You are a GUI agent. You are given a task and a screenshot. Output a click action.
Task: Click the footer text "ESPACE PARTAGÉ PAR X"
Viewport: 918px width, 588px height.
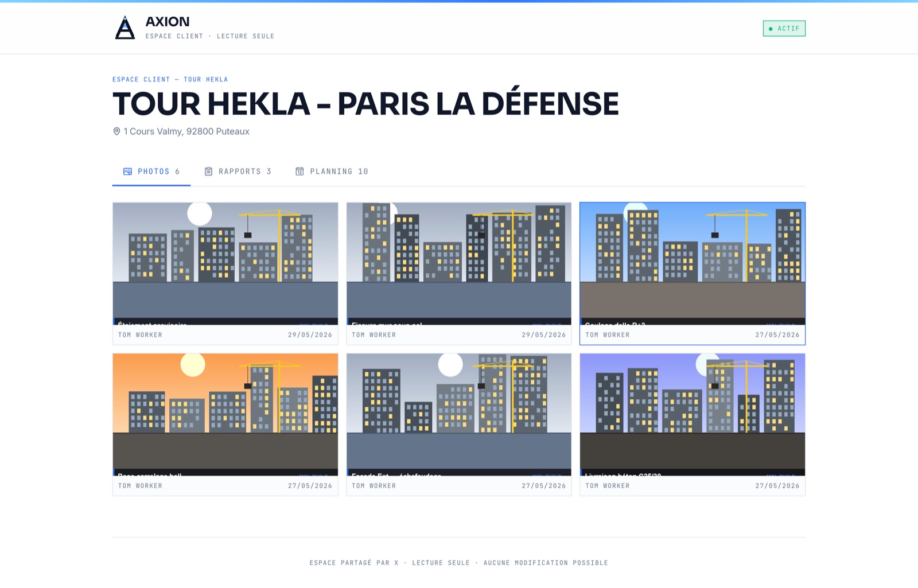[354, 563]
